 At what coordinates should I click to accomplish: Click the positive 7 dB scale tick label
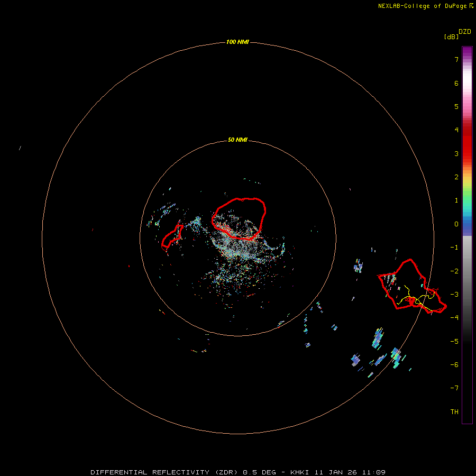456,59
